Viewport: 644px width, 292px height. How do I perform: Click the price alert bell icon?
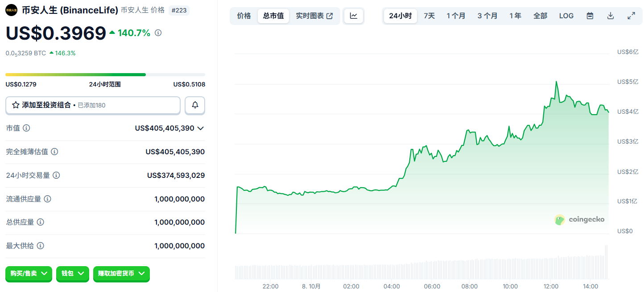point(195,105)
